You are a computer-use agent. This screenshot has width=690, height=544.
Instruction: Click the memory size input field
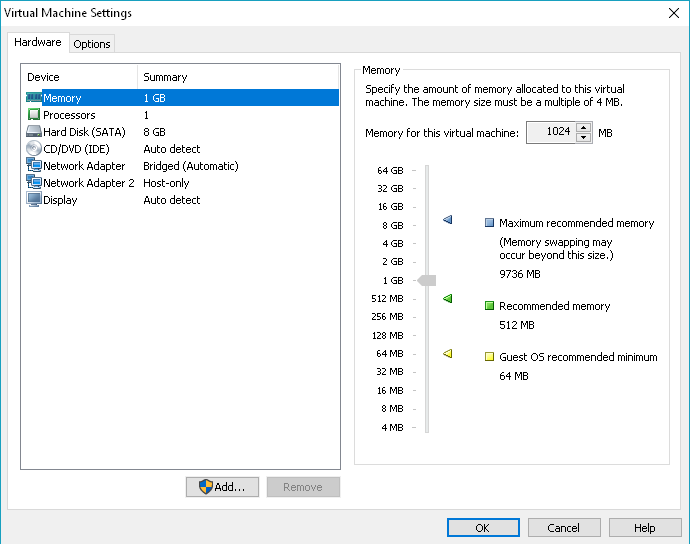(550, 132)
